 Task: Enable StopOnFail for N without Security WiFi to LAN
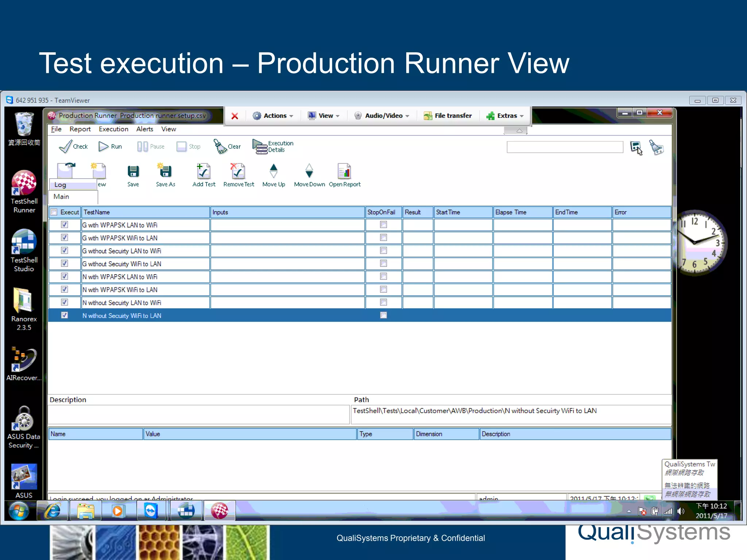click(383, 315)
